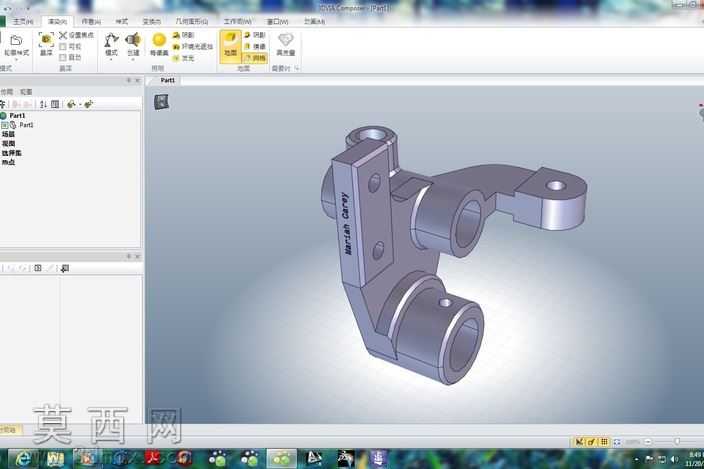Open the 动画 (Animation) ribbon tab
704x469 pixels.
pyautogui.click(x=314, y=22)
